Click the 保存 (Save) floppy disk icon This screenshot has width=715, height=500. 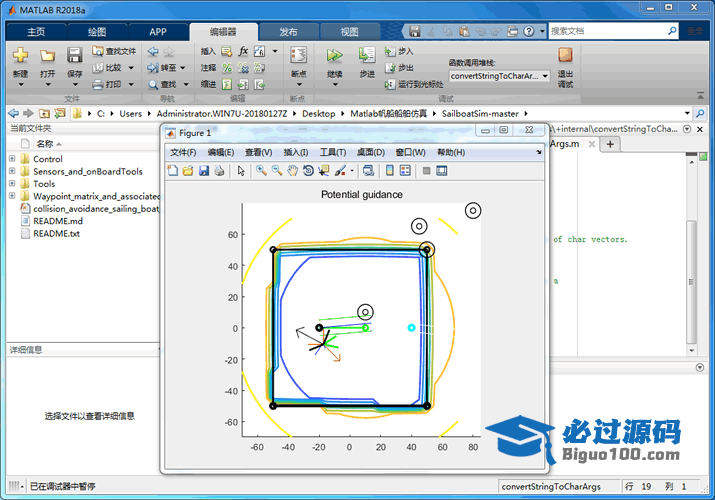pos(74,55)
